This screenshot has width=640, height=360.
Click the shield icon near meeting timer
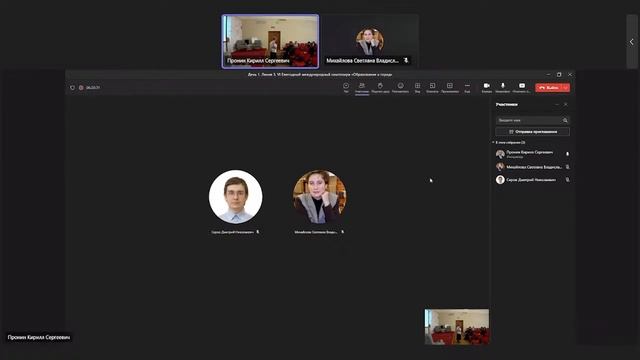tap(73, 88)
